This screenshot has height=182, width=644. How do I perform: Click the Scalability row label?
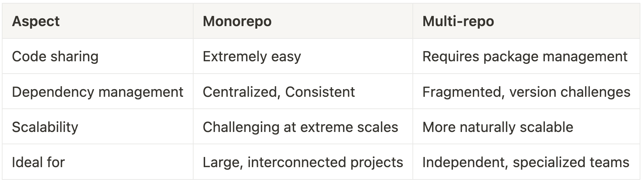coord(45,127)
